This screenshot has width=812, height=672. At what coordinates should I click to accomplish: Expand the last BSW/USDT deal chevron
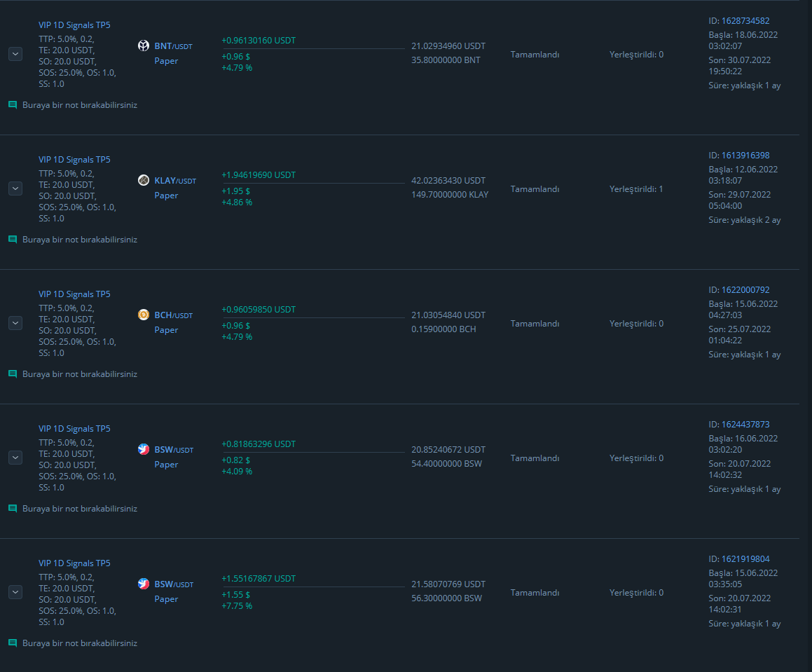15,592
